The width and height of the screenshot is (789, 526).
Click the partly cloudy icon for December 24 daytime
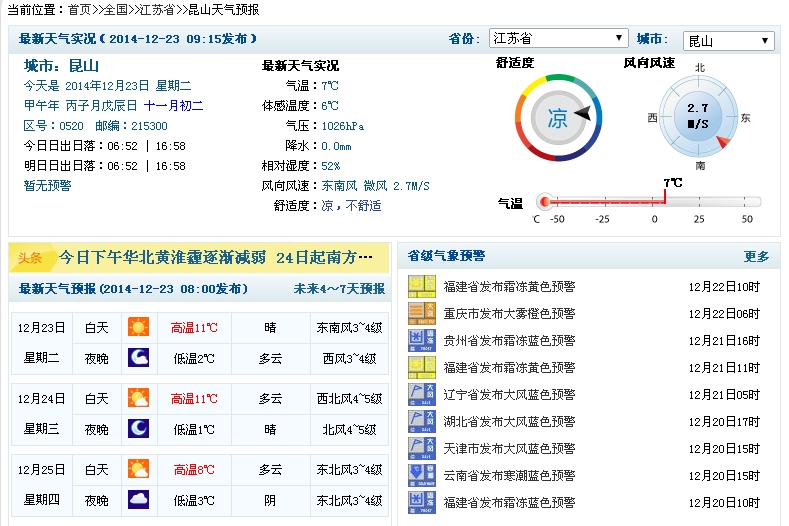coord(138,398)
